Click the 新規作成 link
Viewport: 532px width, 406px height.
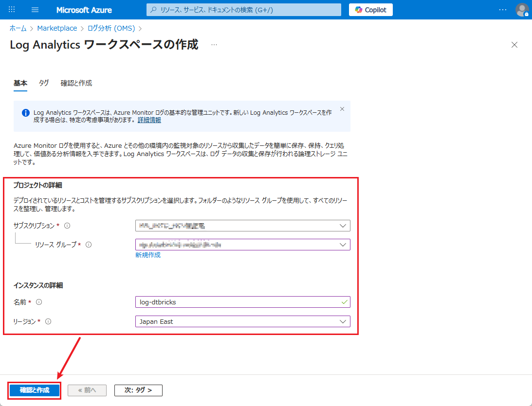pyautogui.click(x=148, y=255)
